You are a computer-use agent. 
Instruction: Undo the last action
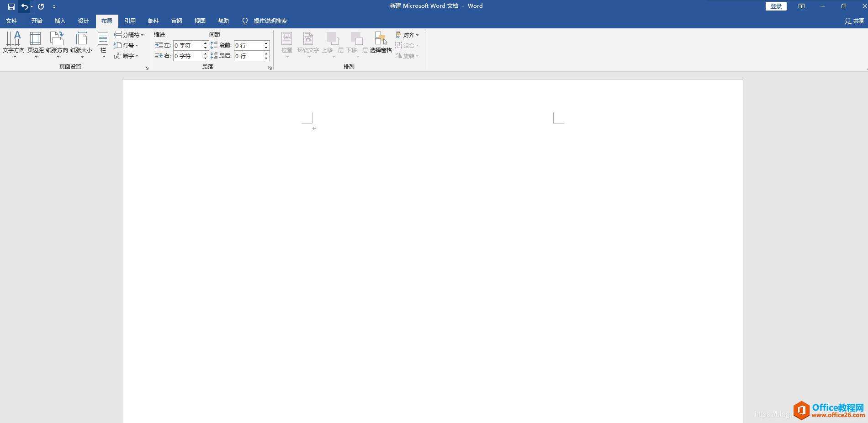point(24,6)
